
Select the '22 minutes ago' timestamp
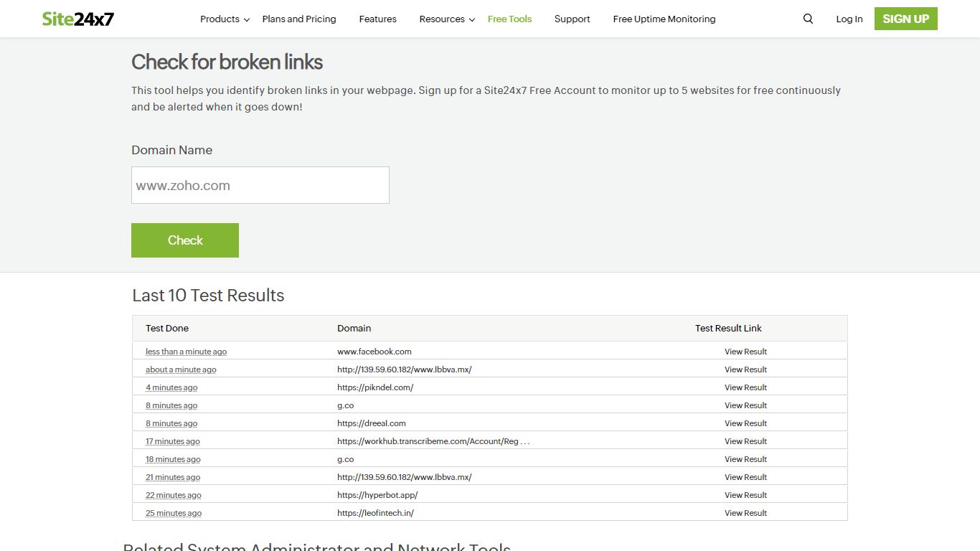pyautogui.click(x=174, y=495)
